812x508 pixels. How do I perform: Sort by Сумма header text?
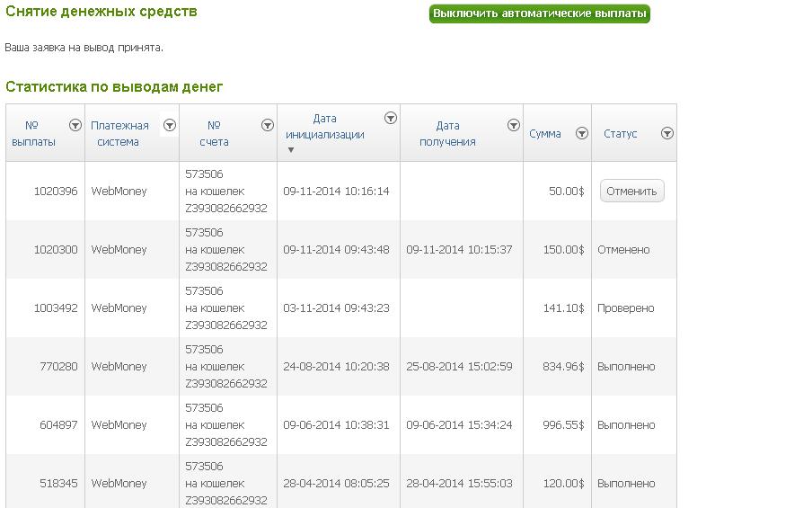click(545, 134)
